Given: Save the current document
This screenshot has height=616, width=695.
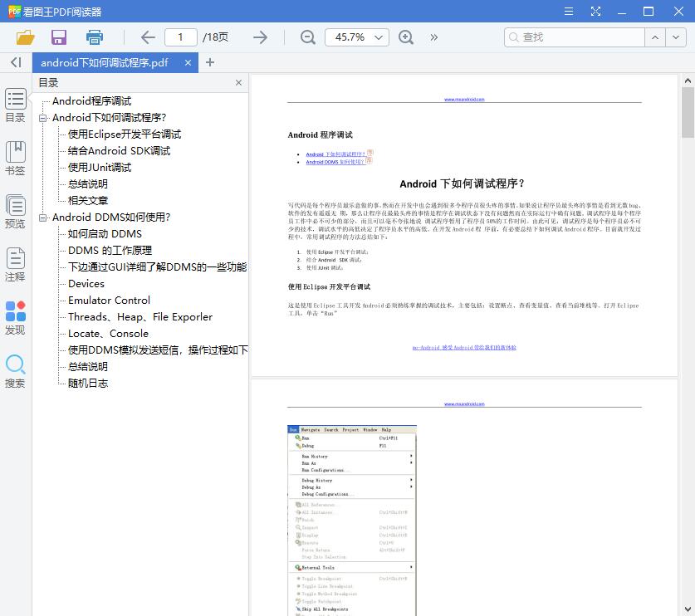Looking at the screenshot, I should (x=57, y=37).
